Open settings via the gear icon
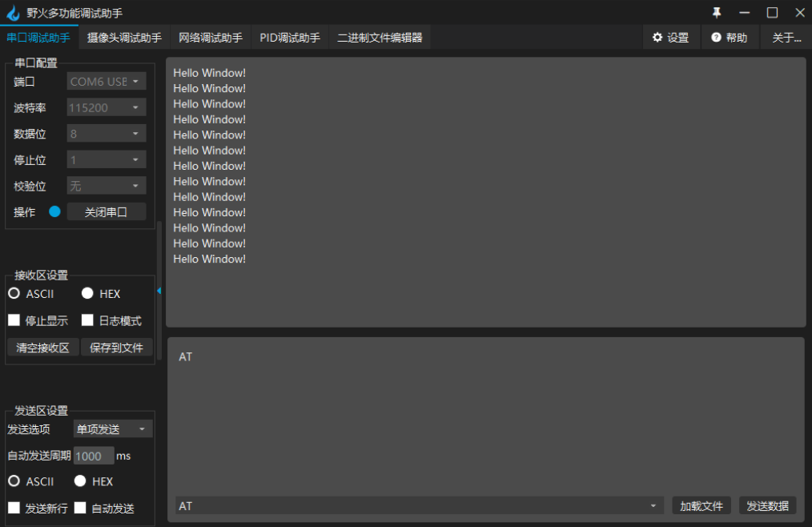 (x=657, y=38)
